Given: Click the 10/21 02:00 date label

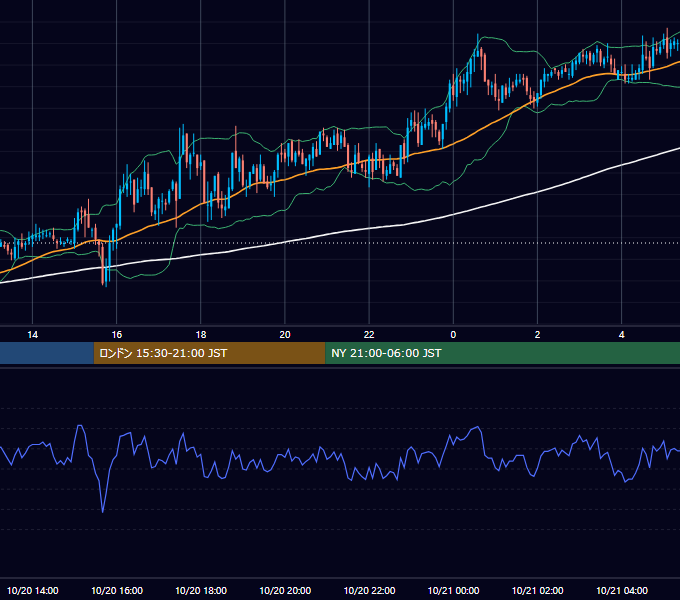Looking at the screenshot, I should 537,590.
